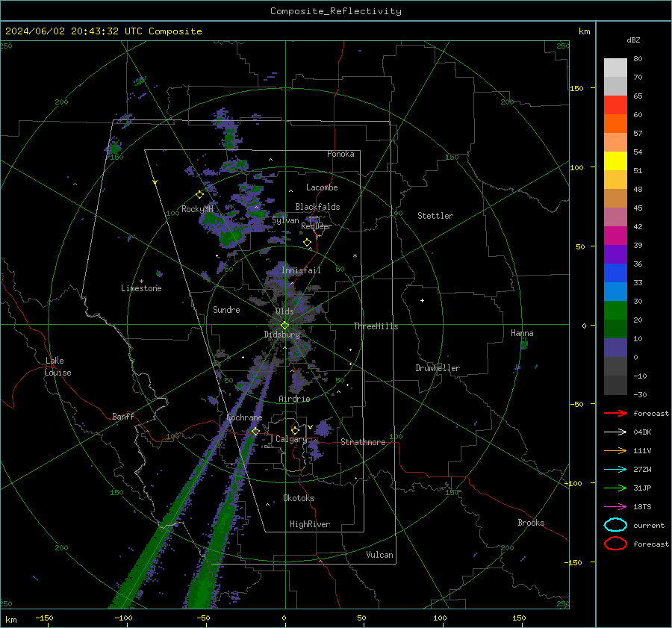672x628 pixels.
Task: Click white plus marker west of Hanna
Action: (x=422, y=300)
